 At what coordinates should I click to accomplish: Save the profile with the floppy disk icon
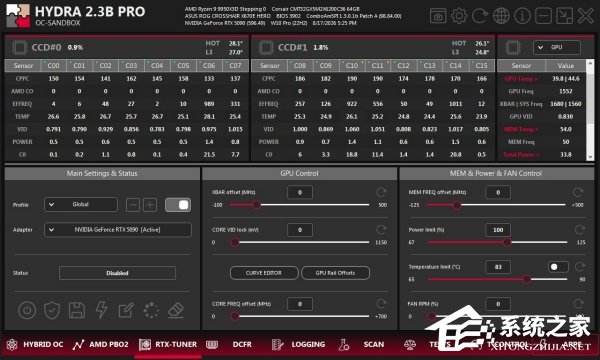77,310
